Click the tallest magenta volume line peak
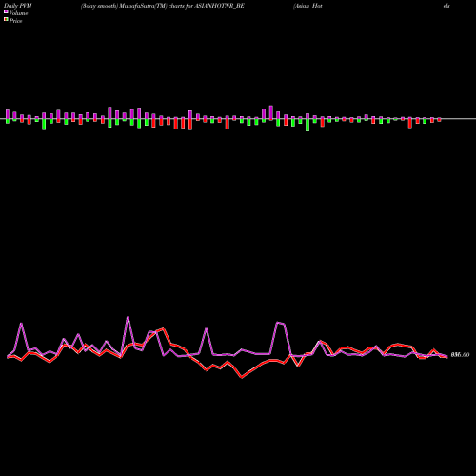The width and height of the screenshot is (476, 476). pyautogui.click(x=128, y=317)
